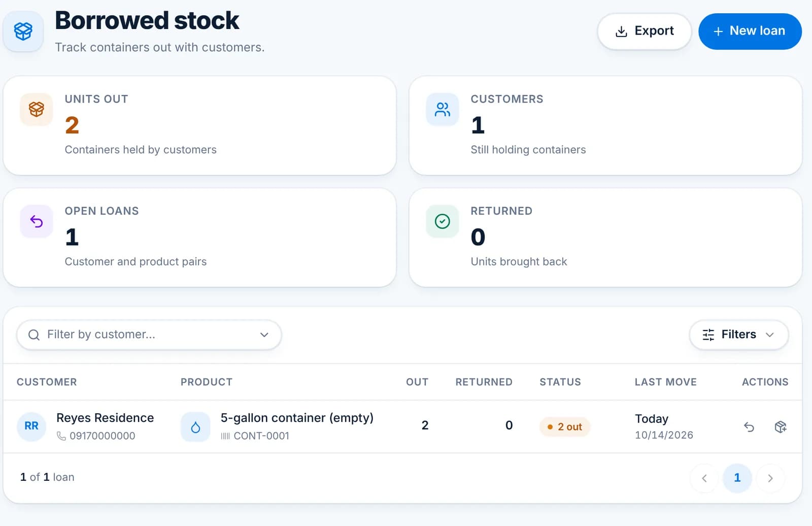Click the RETURNED column header in table
Screen dimensions: 812x526
tap(484, 382)
